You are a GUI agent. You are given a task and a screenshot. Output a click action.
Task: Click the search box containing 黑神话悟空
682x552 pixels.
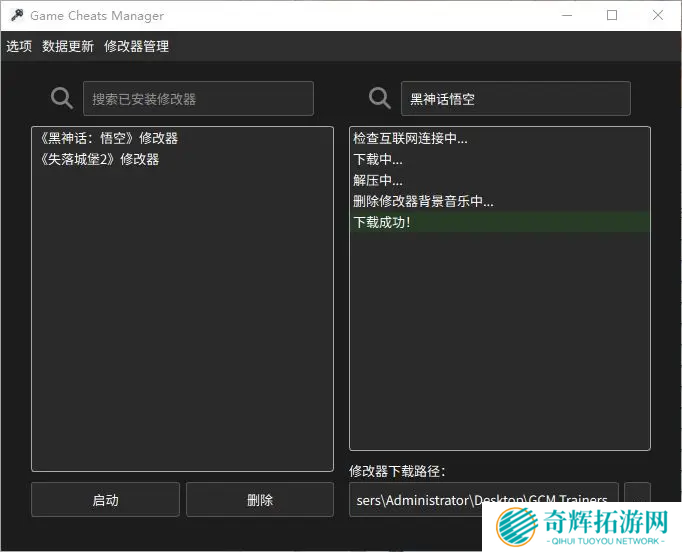[515, 98]
